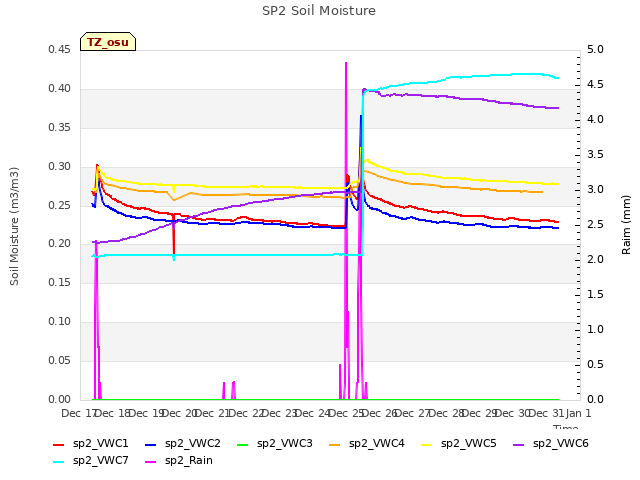This screenshot has height=480, width=640.
Task: Click the Raim (mm) right axis label
Action: [626, 225]
